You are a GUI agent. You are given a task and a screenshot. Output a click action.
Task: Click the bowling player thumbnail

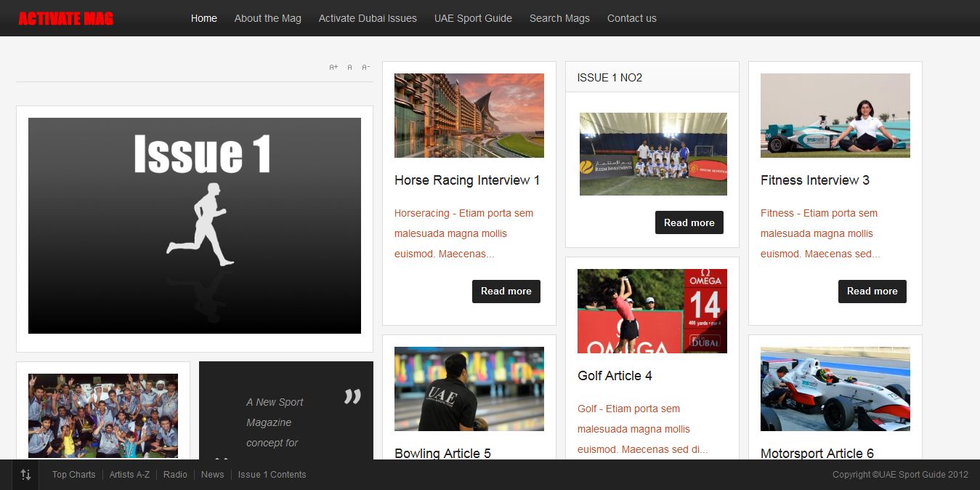coord(469,389)
